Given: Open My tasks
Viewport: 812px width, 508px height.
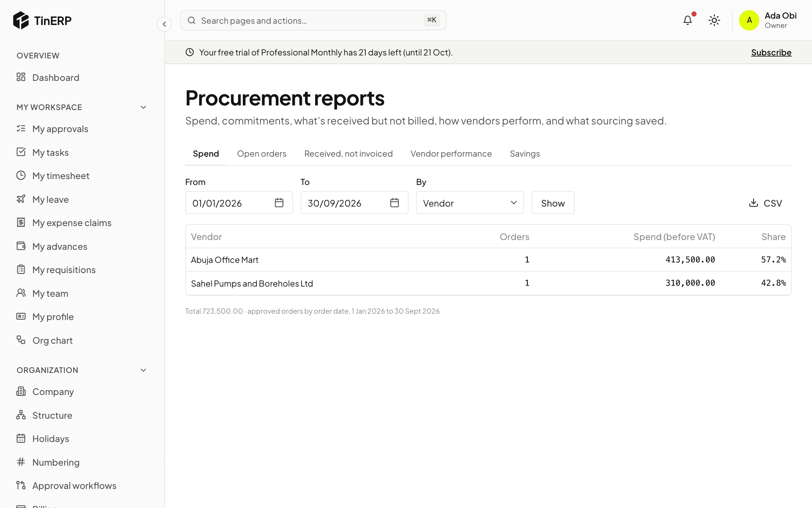Looking at the screenshot, I should point(50,152).
